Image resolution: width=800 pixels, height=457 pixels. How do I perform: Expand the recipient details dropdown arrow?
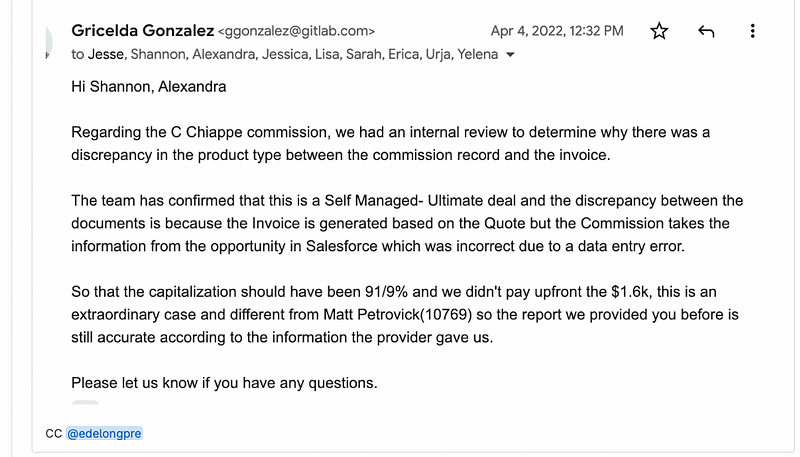click(x=511, y=55)
